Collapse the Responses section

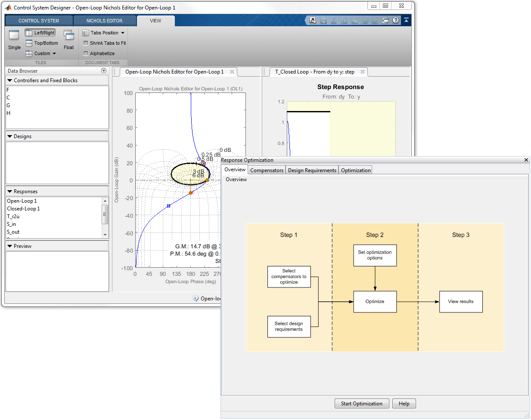(9, 191)
